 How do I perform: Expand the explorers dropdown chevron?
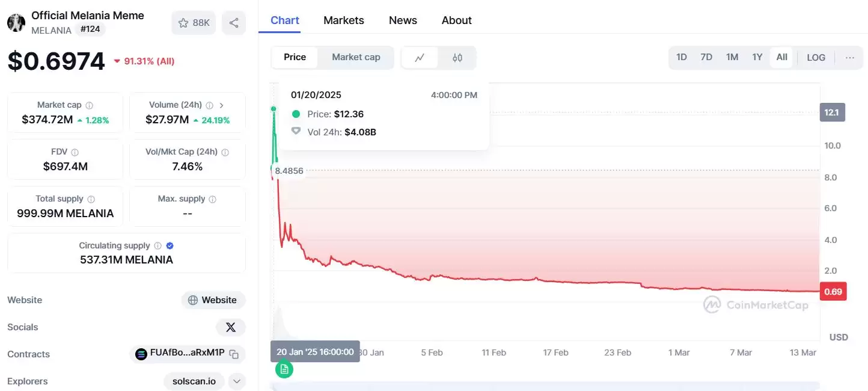237,381
